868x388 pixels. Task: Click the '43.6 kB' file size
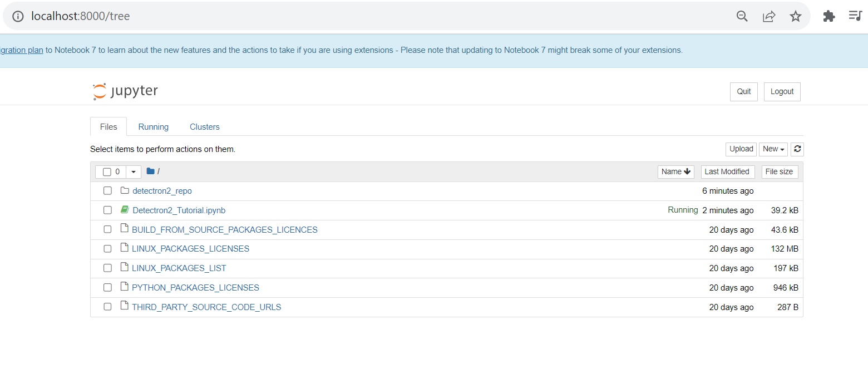[x=785, y=229]
